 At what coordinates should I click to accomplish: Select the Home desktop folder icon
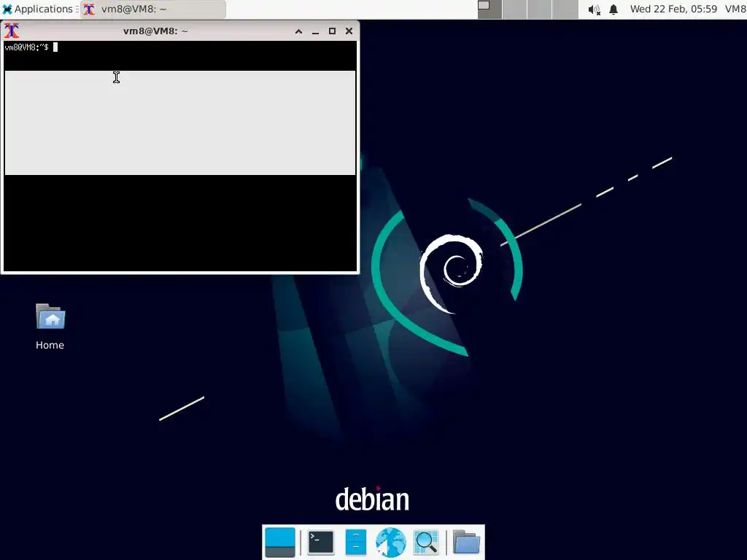point(50,326)
